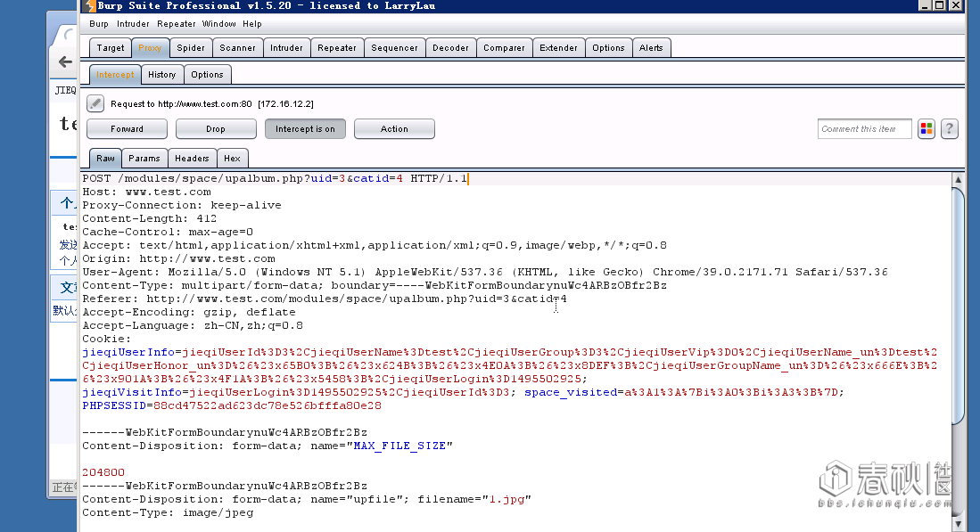Click the Proxy-Connection: keep-alive header

pyautogui.click(x=182, y=205)
